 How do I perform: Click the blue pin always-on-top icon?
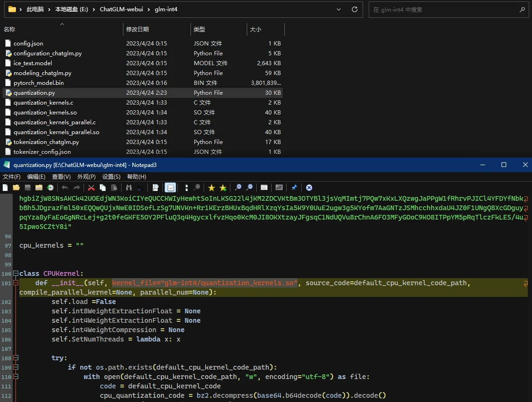click(294, 188)
